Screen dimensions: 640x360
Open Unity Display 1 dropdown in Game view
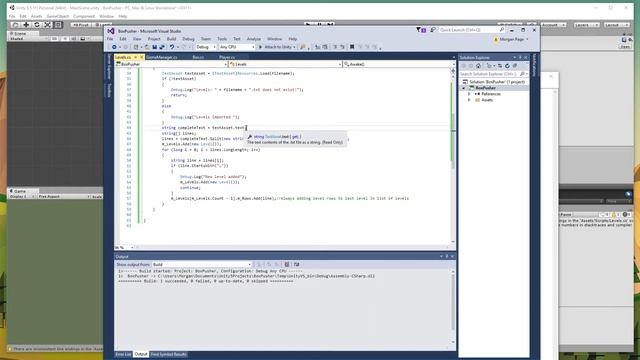tap(22, 197)
